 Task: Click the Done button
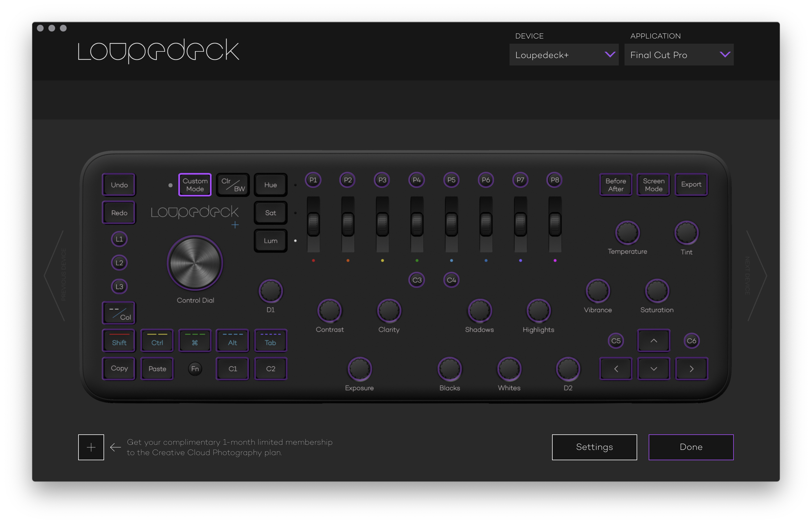[x=691, y=447]
